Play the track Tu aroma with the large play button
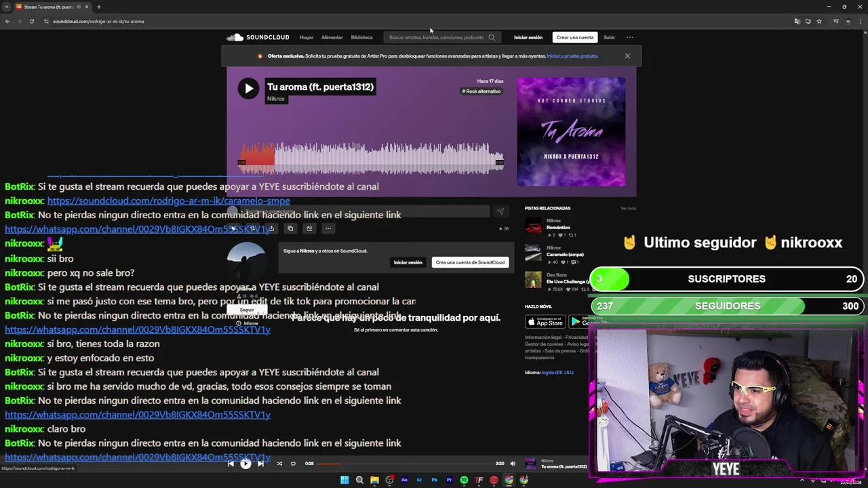This screenshot has width=868, height=488. pyautogui.click(x=248, y=88)
